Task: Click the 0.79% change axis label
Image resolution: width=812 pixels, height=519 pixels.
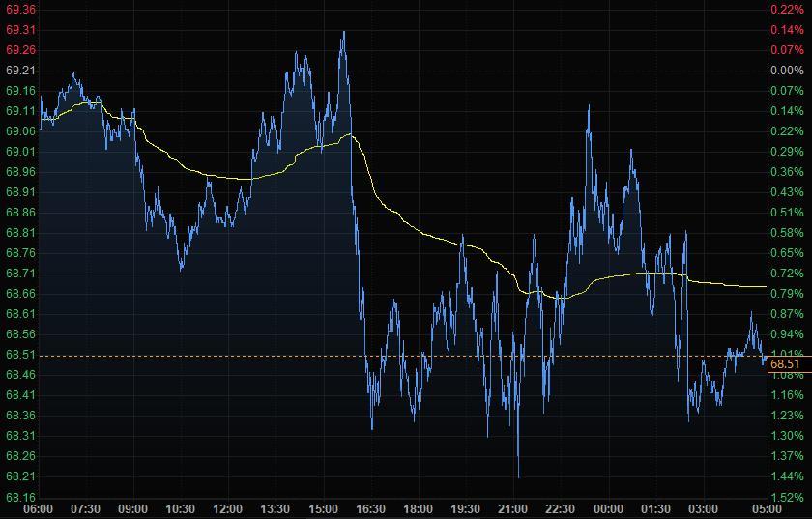Action: tap(784, 294)
